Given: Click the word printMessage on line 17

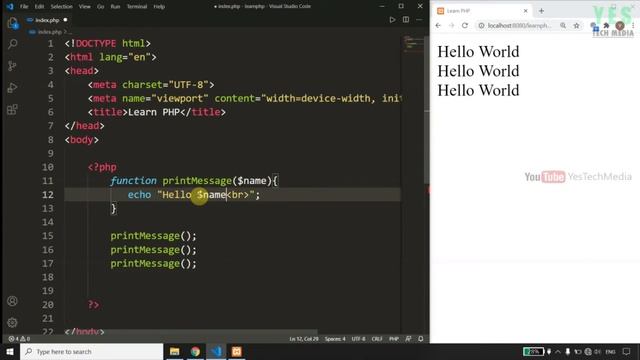Looking at the screenshot, I should coord(145,264).
